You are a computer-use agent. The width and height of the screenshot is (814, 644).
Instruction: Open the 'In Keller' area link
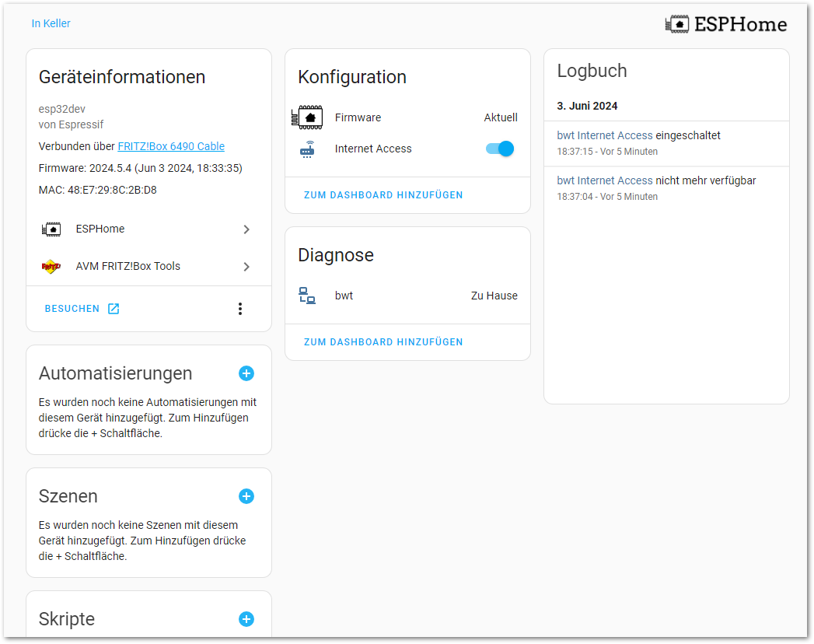tap(51, 23)
